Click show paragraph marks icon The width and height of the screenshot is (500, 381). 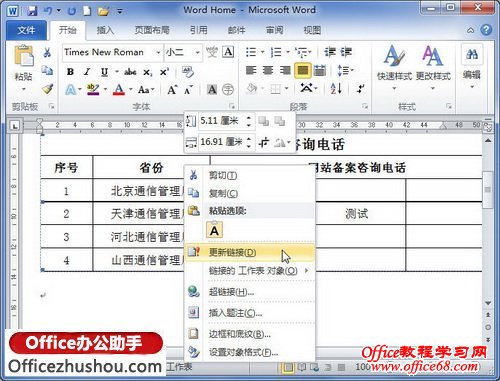pyautogui.click(x=360, y=89)
